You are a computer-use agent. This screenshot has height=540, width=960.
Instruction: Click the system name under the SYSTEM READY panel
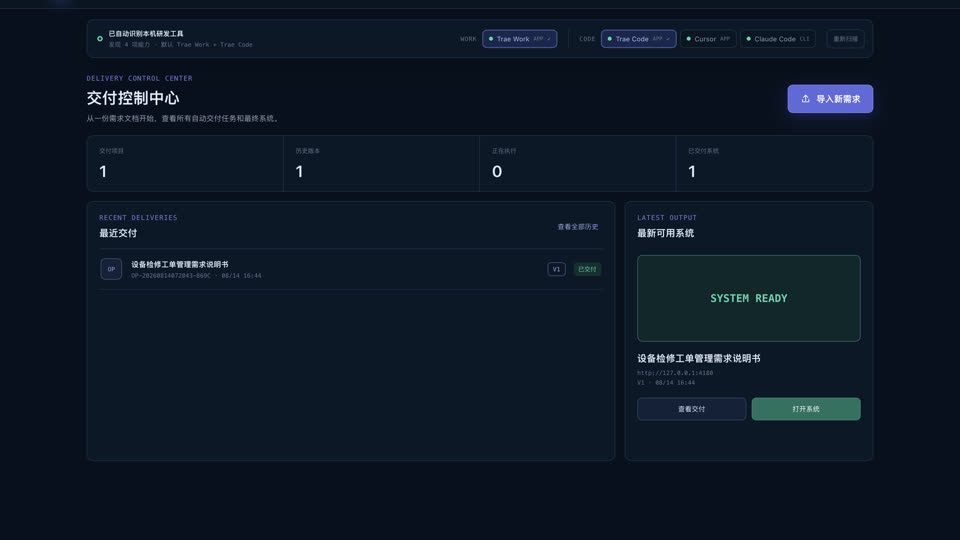click(699, 359)
